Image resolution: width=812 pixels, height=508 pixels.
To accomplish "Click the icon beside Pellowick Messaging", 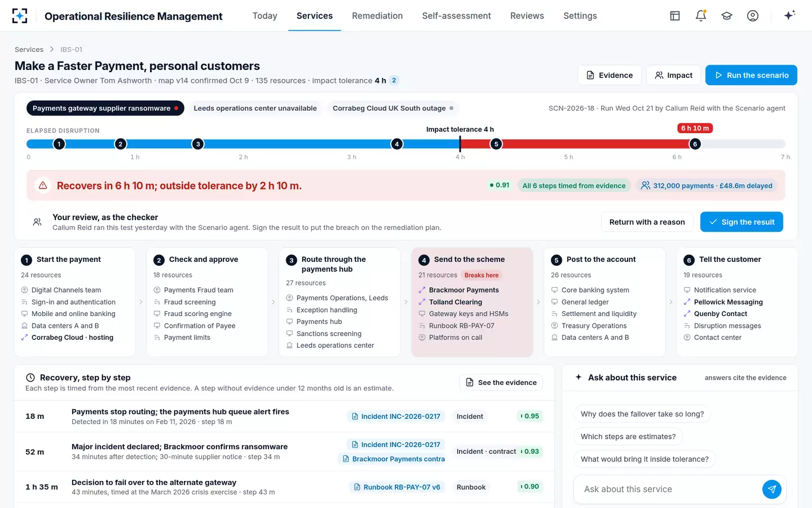I will (687, 302).
